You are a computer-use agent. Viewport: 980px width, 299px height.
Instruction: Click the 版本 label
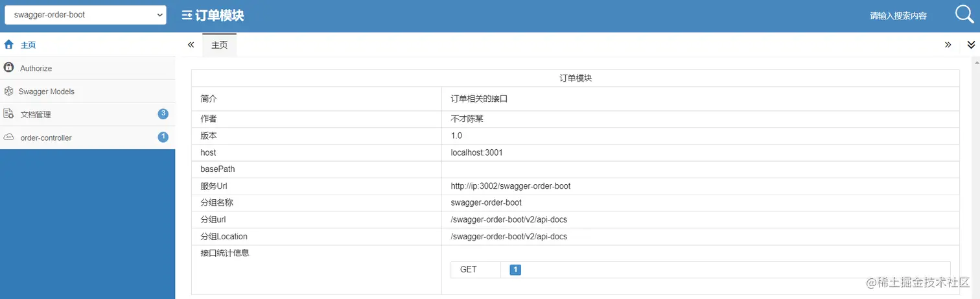tap(209, 136)
